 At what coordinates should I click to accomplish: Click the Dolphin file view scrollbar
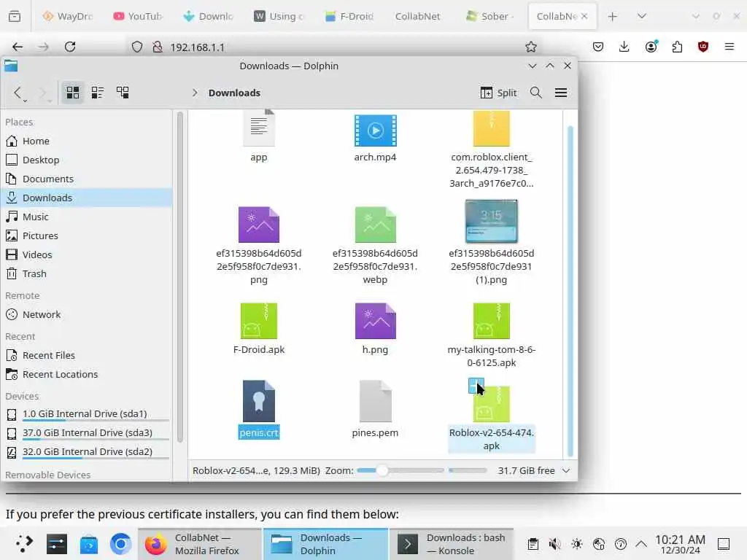click(x=570, y=290)
